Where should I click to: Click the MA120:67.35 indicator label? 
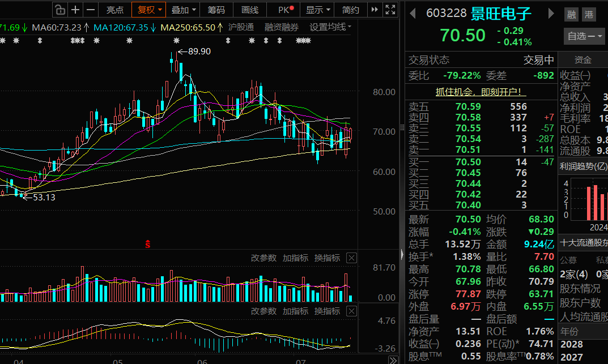click(121, 28)
